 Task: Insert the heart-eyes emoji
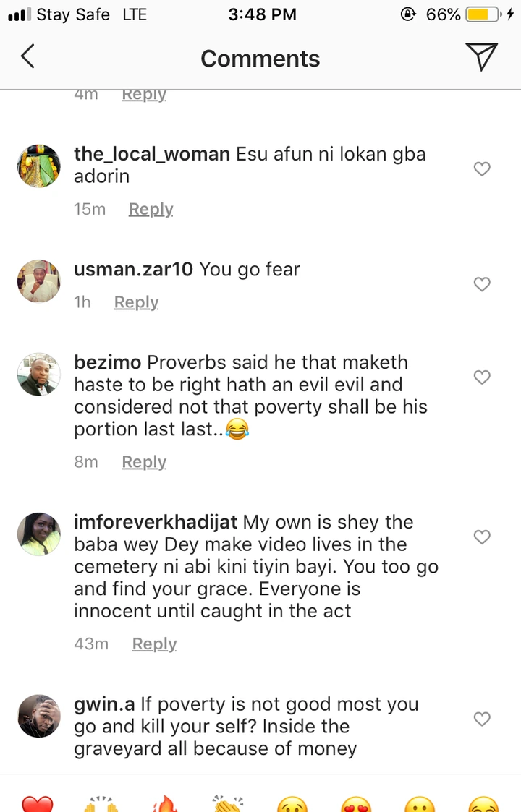pos(356,804)
